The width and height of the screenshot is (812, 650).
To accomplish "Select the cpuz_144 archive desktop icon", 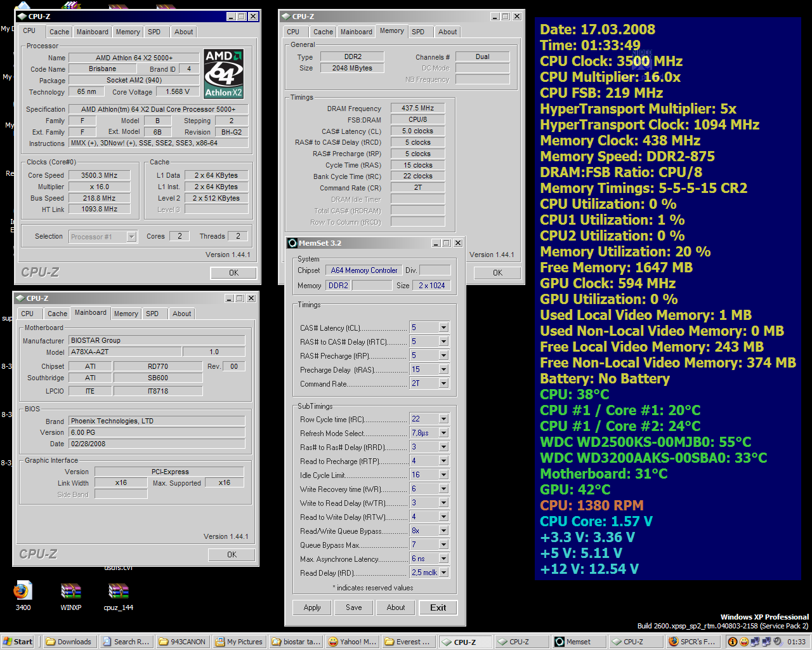I will point(119,595).
